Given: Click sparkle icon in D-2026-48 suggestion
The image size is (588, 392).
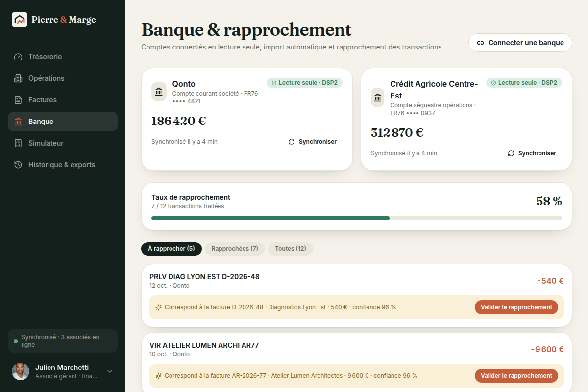Looking at the screenshot, I should [x=158, y=307].
